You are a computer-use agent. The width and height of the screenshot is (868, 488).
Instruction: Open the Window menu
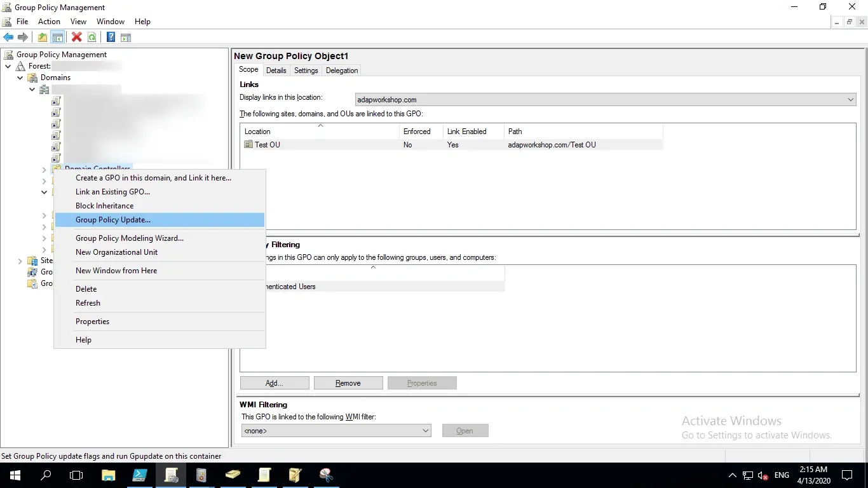(111, 22)
